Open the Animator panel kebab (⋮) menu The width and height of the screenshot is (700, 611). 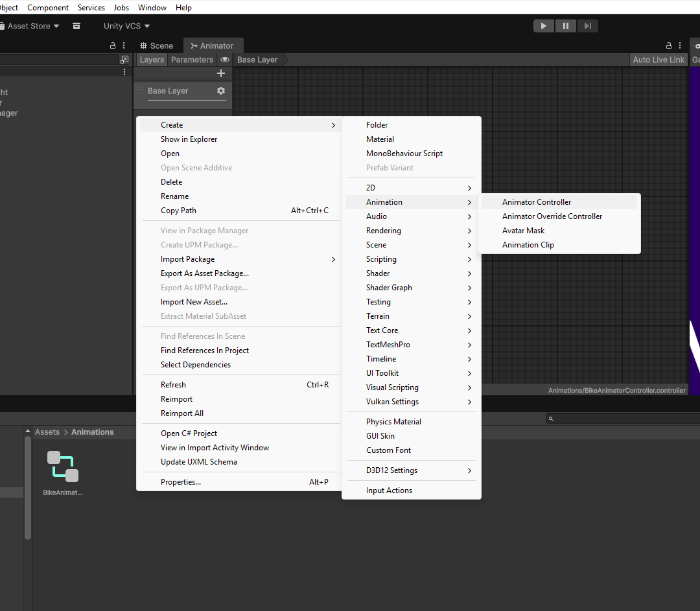point(679,45)
